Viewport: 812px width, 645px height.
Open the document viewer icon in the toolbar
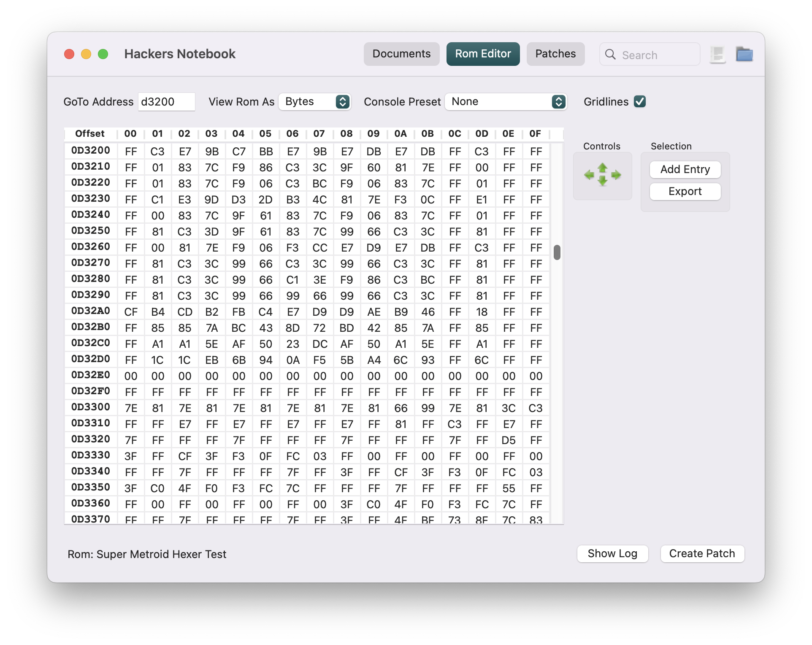[717, 54]
